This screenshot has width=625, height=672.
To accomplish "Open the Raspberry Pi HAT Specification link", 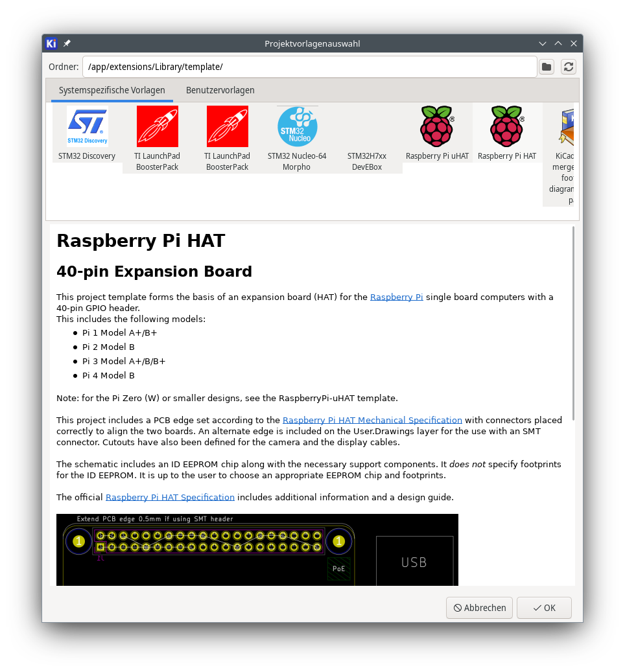I will [x=170, y=498].
